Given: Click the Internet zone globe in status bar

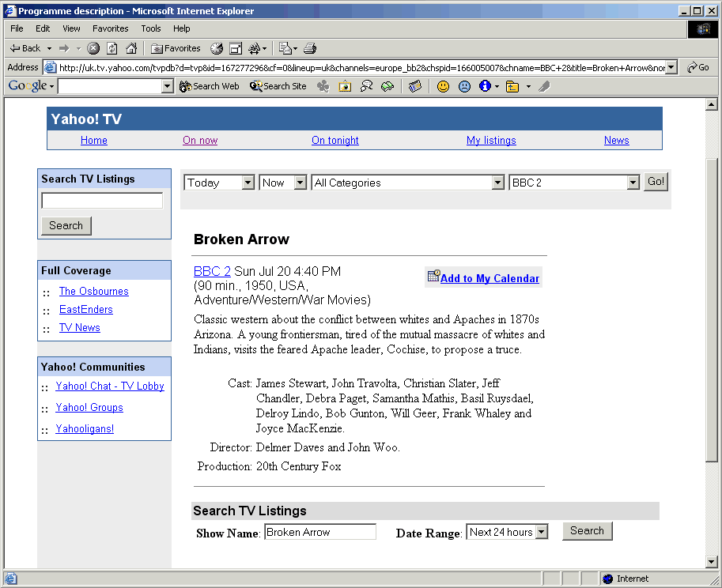Looking at the screenshot, I should click(608, 579).
